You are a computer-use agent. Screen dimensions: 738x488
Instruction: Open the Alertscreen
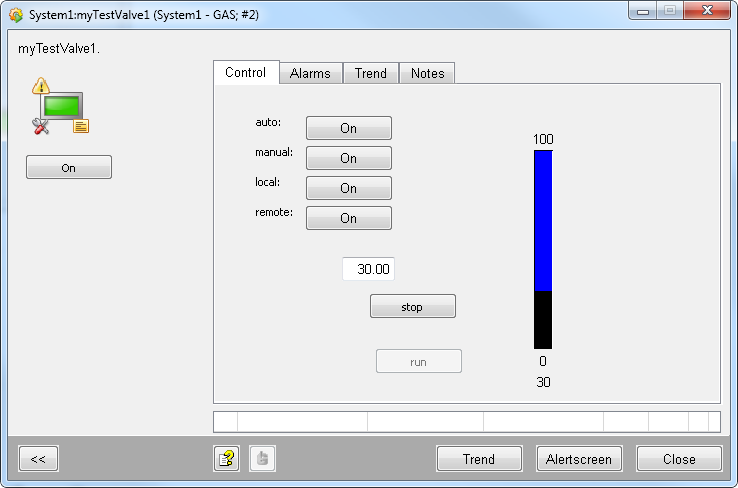pos(579,459)
